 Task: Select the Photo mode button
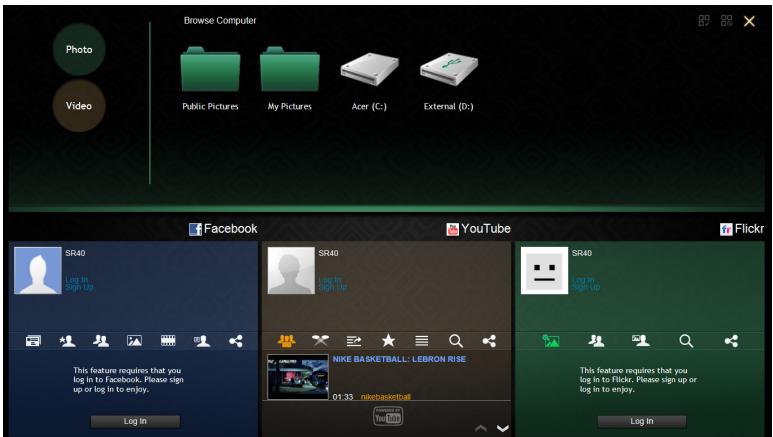(79, 49)
